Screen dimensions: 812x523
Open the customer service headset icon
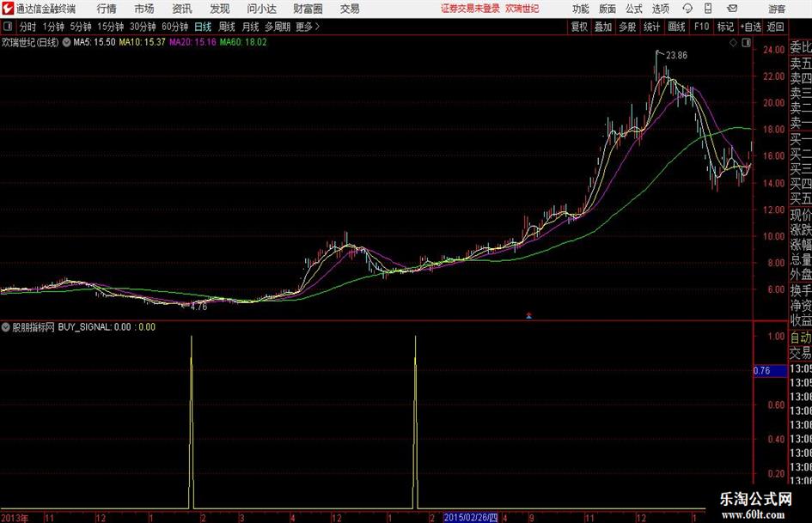687,9
